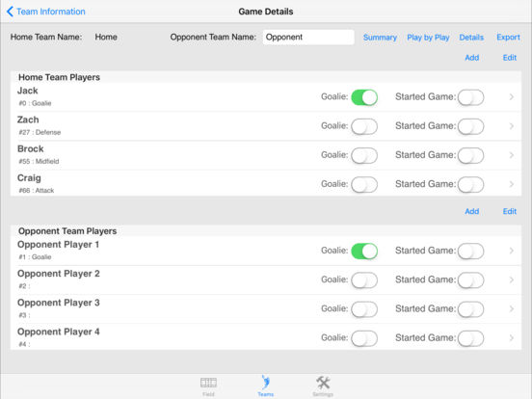Screen dimensions: 532x399
Task: Select the Opponent Player 3 name
Action: click(59, 303)
